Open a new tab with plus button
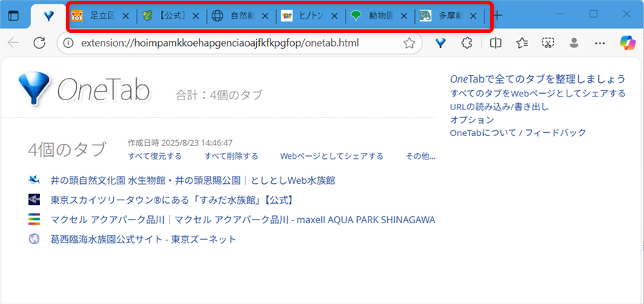Image resolution: width=644 pixels, height=304 pixels. pos(498,16)
